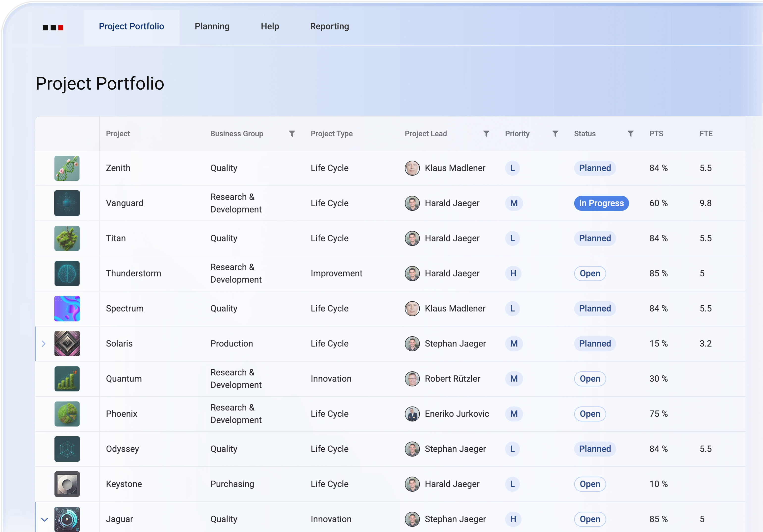The width and height of the screenshot is (763, 532).
Task: Go to the Help tab
Action: [270, 26]
